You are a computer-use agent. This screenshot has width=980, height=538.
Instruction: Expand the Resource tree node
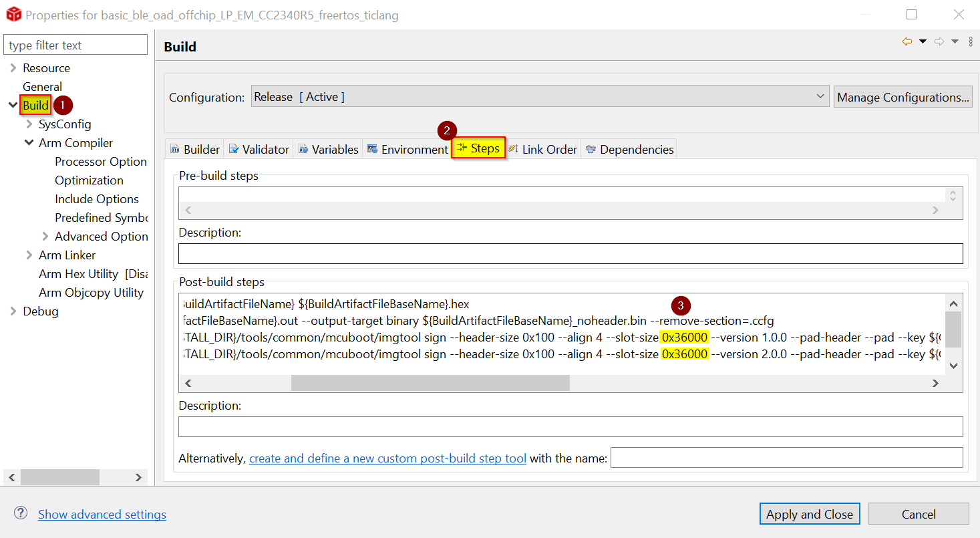tap(13, 68)
